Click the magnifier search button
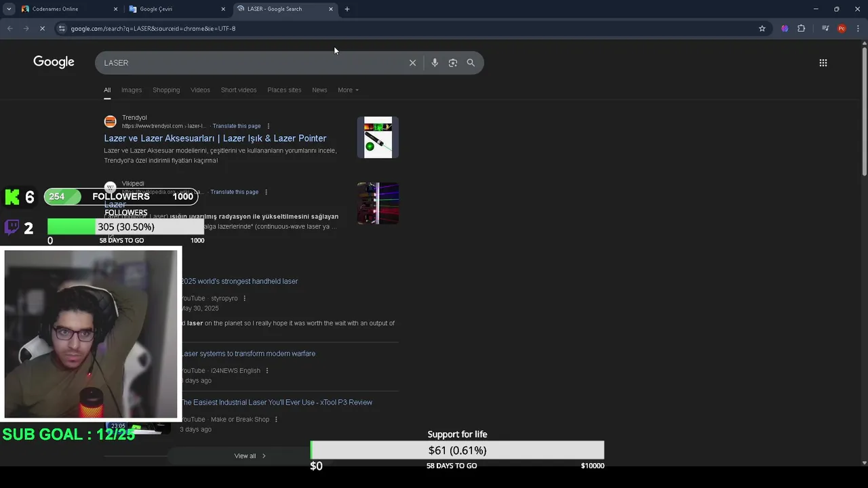 click(x=471, y=62)
